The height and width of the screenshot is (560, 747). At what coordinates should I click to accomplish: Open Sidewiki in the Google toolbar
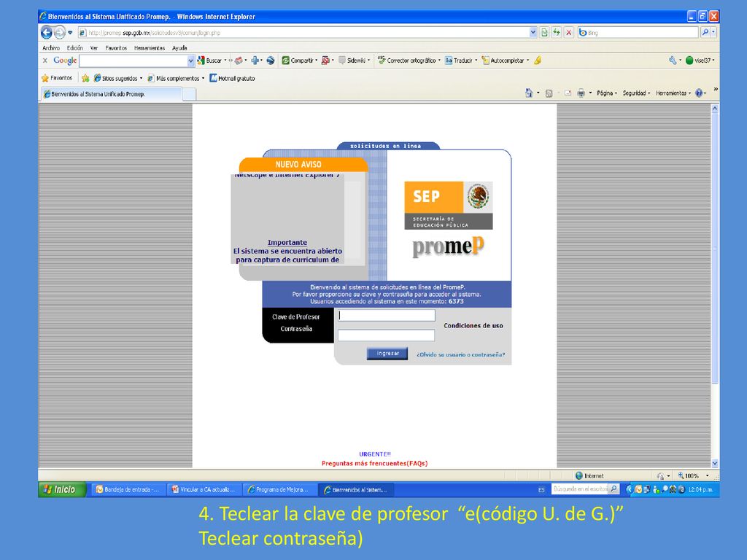(x=352, y=61)
